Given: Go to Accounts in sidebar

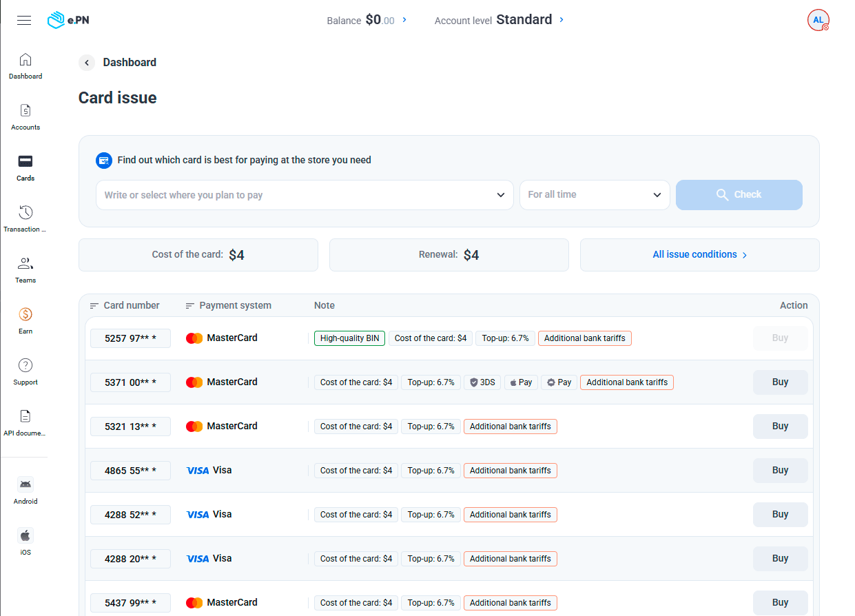Looking at the screenshot, I should pos(25,111).
